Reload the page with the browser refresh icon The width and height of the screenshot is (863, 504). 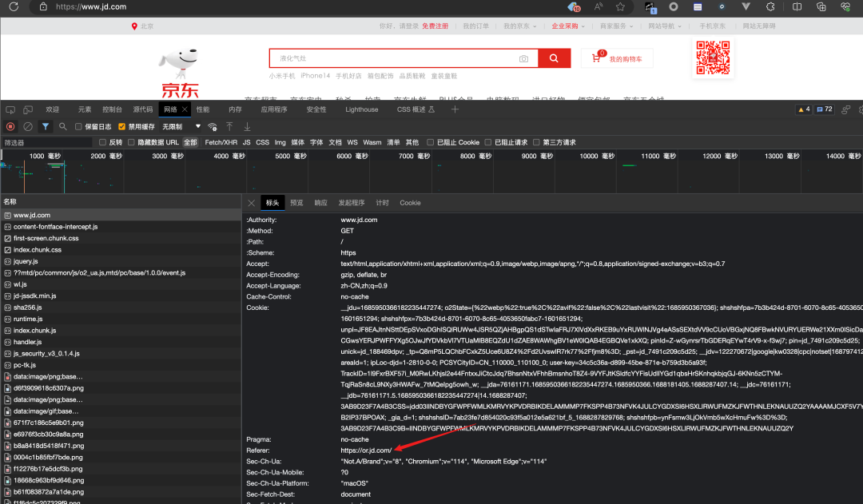click(x=14, y=6)
